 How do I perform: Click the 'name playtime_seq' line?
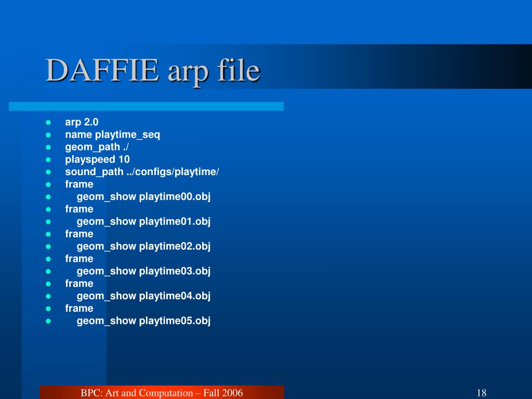click(112, 135)
